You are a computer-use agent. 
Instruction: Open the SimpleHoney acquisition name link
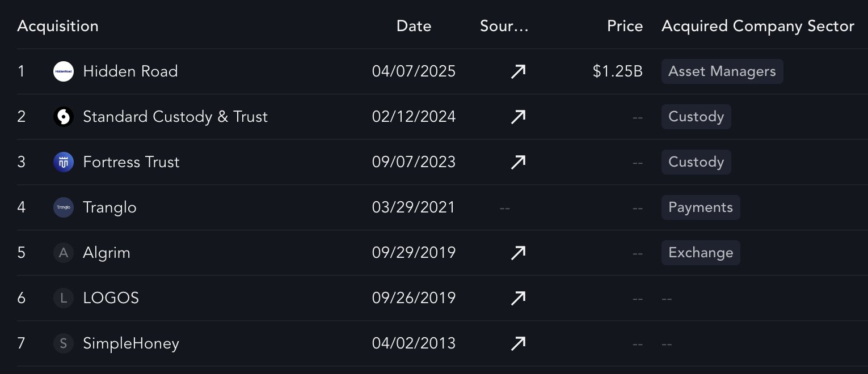click(x=130, y=343)
